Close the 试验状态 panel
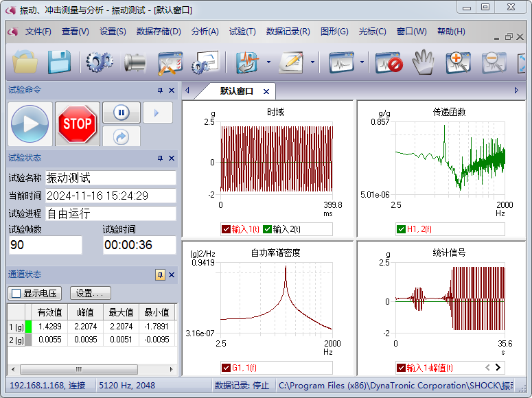 click(x=172, y=158)
